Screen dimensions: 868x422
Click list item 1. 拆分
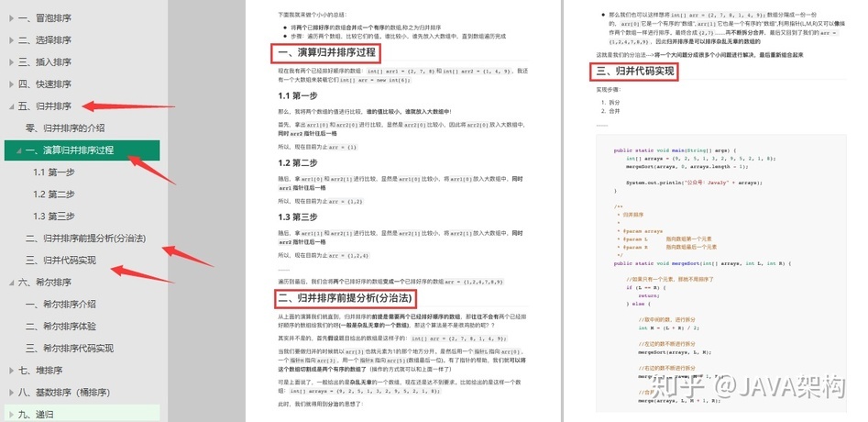[x=610, y=103]
